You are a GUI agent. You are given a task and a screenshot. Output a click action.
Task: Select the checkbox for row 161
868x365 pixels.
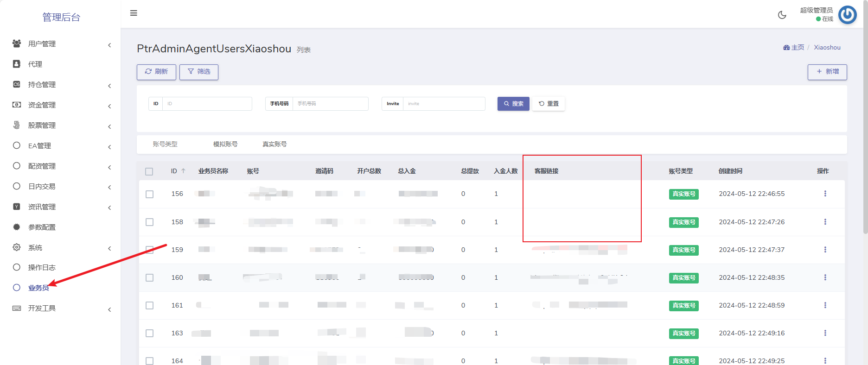click(x=149, y=305)
